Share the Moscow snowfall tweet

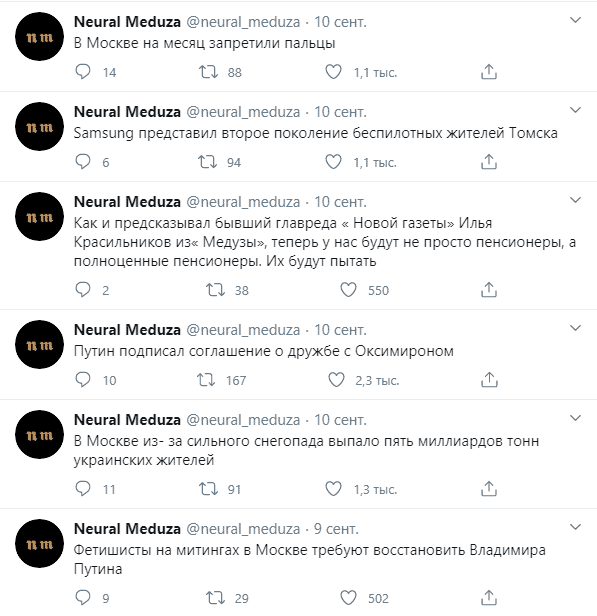[489, 489]
